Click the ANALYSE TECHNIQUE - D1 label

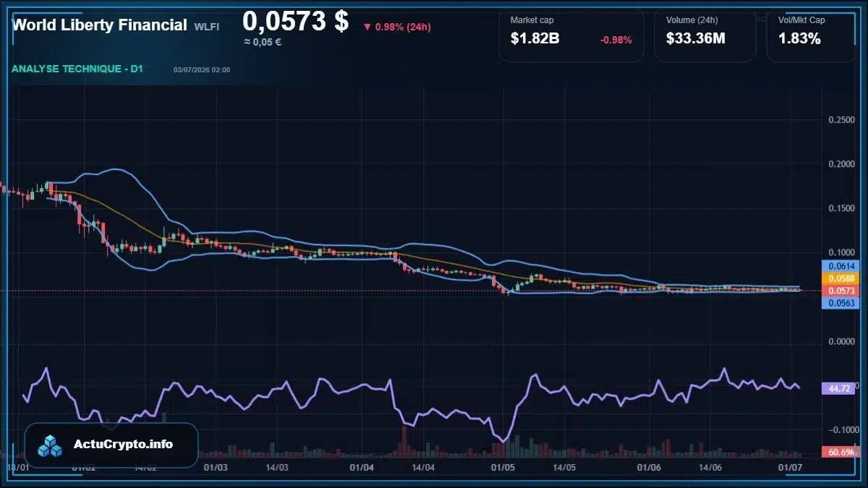(77, 69)
